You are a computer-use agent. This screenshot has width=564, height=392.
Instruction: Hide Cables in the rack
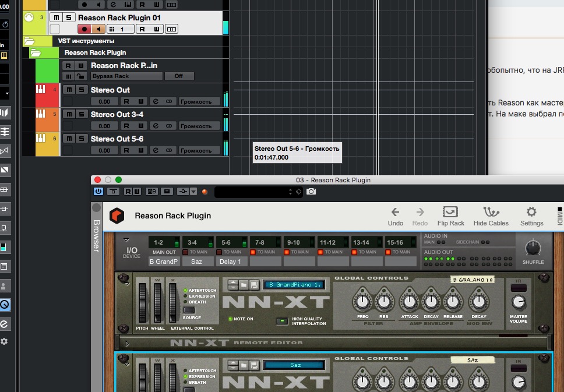tap(491, 217)
